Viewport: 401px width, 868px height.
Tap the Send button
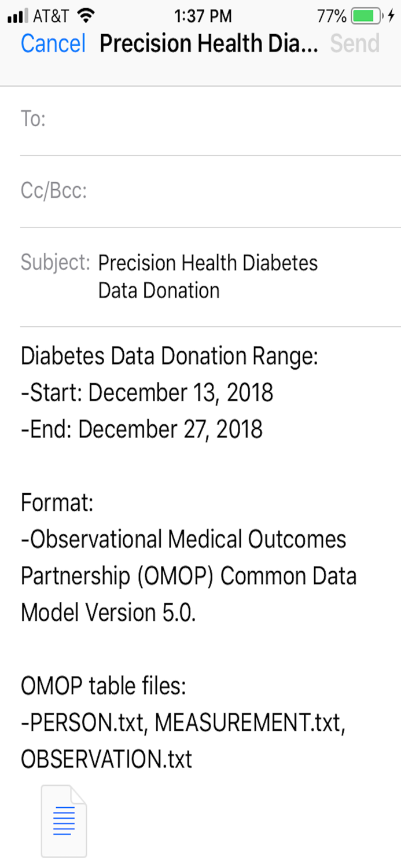tap(355, 43)
